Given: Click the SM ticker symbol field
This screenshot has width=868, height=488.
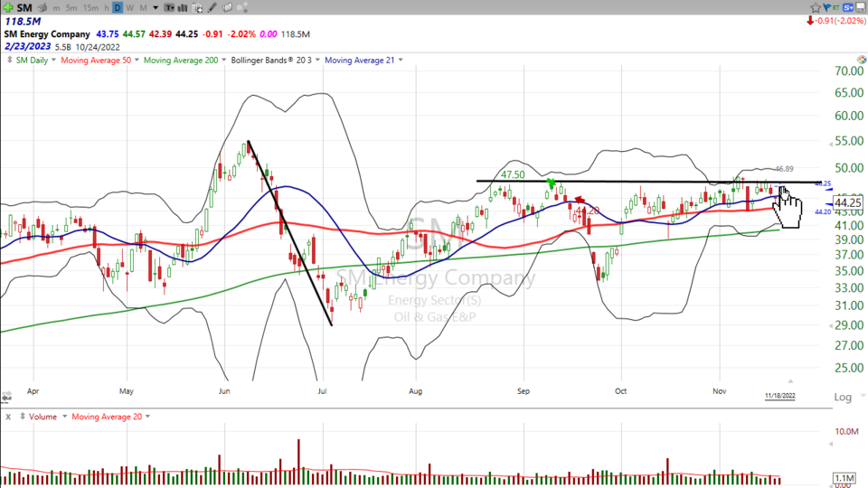Looking at the screenshot, I should pyautogui.click(x=24, y=7).
